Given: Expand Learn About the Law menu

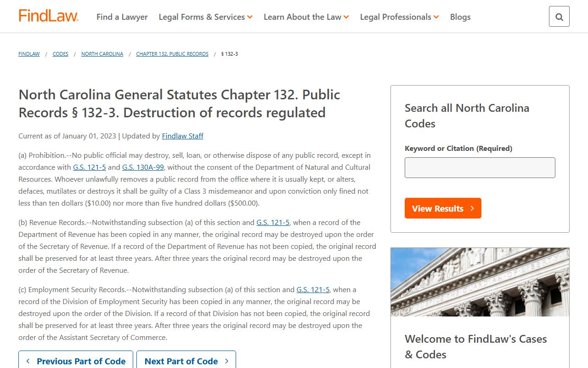Looking at the screenshot, I should coord(306,17).
